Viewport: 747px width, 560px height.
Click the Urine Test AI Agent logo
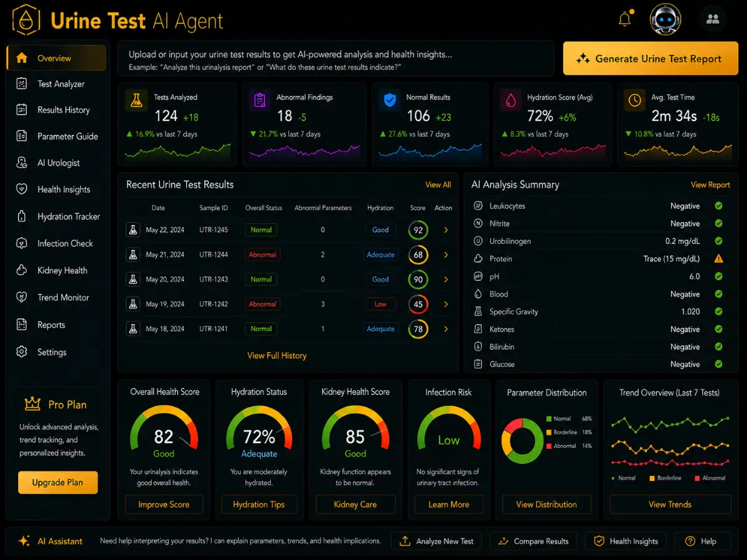27,19
